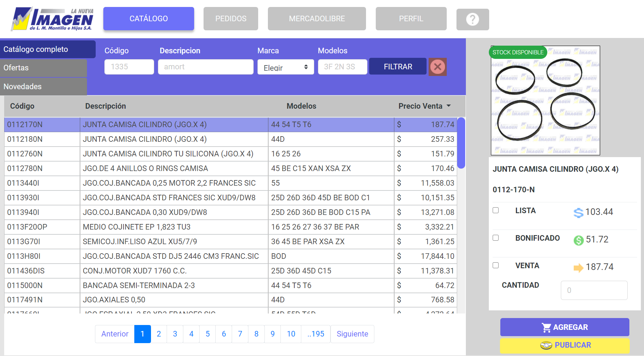Go to the ..195 last pagination page
Image resolution: width=644 pixels, height=356 pixels.
[316, 334]
